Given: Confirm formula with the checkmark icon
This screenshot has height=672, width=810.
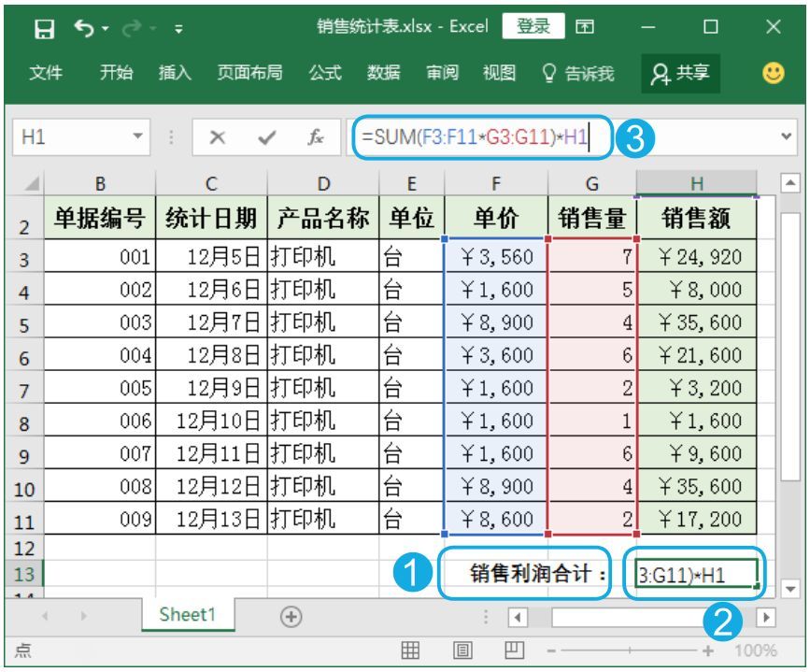Looking at the screenshot, I should [x=266, y=137].
